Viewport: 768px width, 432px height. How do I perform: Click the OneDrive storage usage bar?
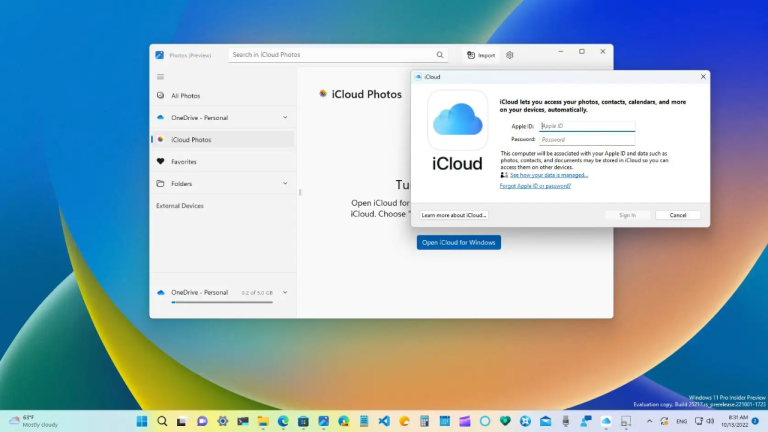pos(222,302)
